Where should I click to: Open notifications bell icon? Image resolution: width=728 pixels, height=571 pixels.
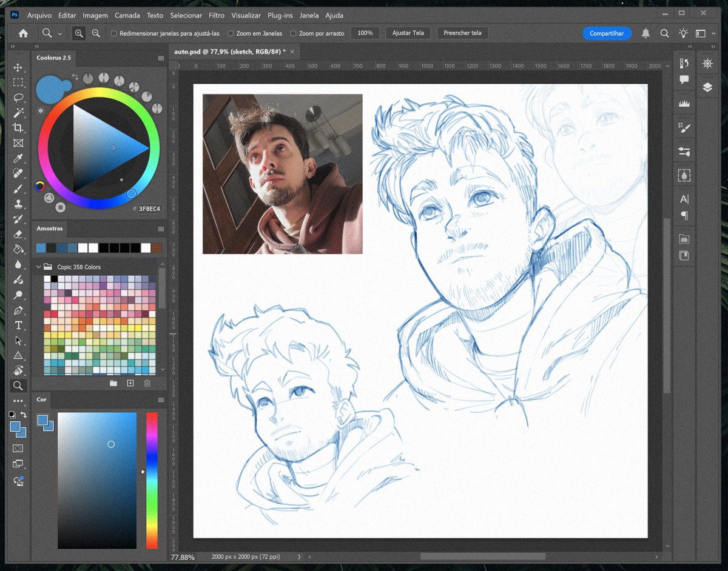646,33
